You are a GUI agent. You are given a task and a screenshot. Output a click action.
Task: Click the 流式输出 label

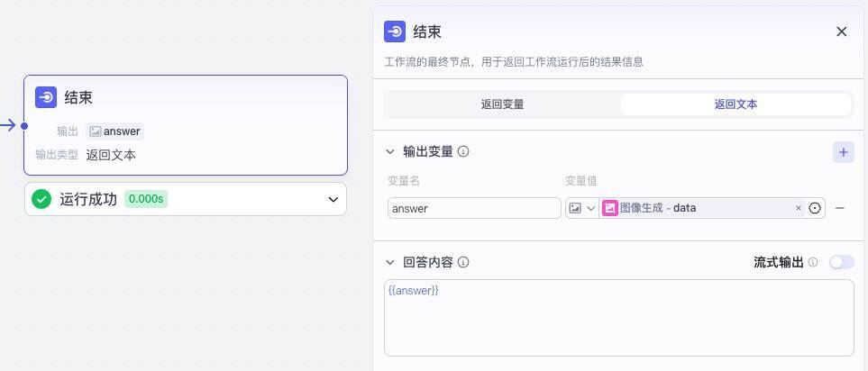779,262
